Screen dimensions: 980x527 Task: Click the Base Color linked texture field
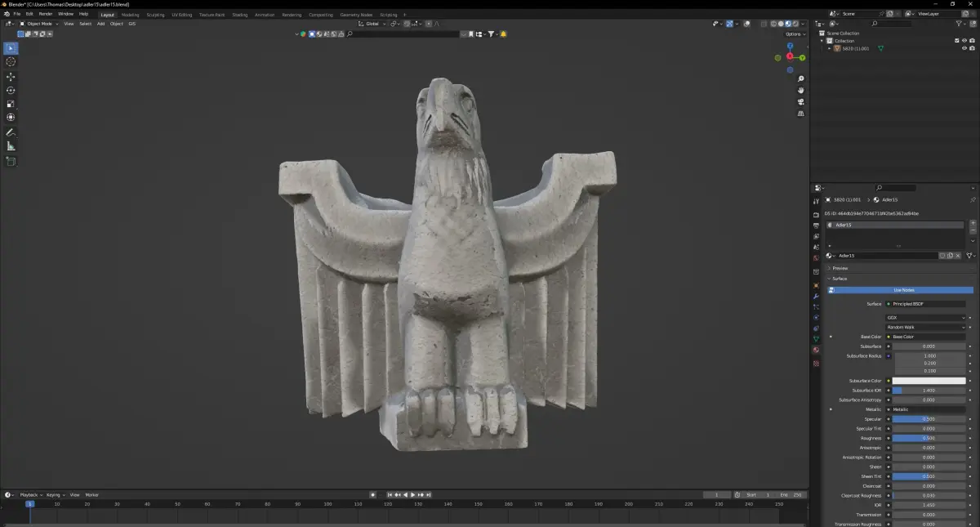pos(926,337)
